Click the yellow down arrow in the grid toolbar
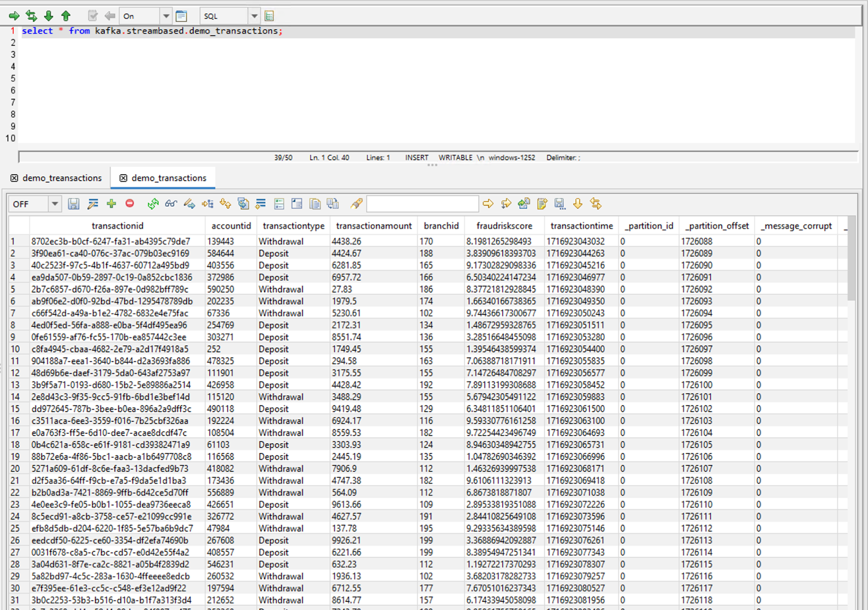868x610 pixels. pyautogui.click(x=578, y=204)
